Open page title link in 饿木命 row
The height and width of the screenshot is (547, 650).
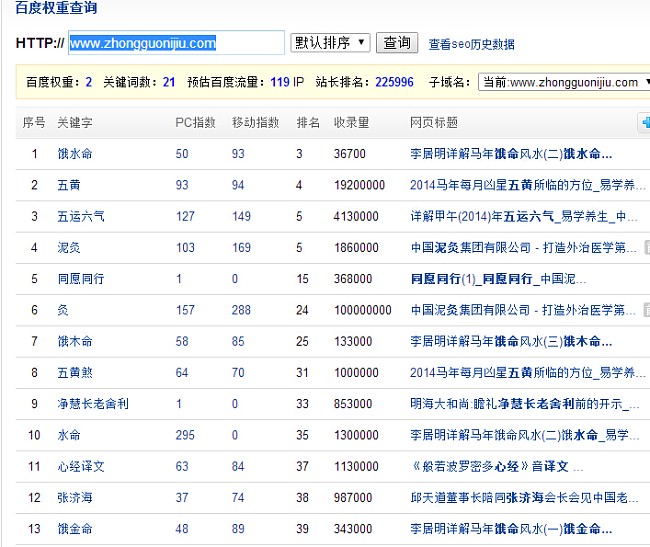[x=511, y=341]
